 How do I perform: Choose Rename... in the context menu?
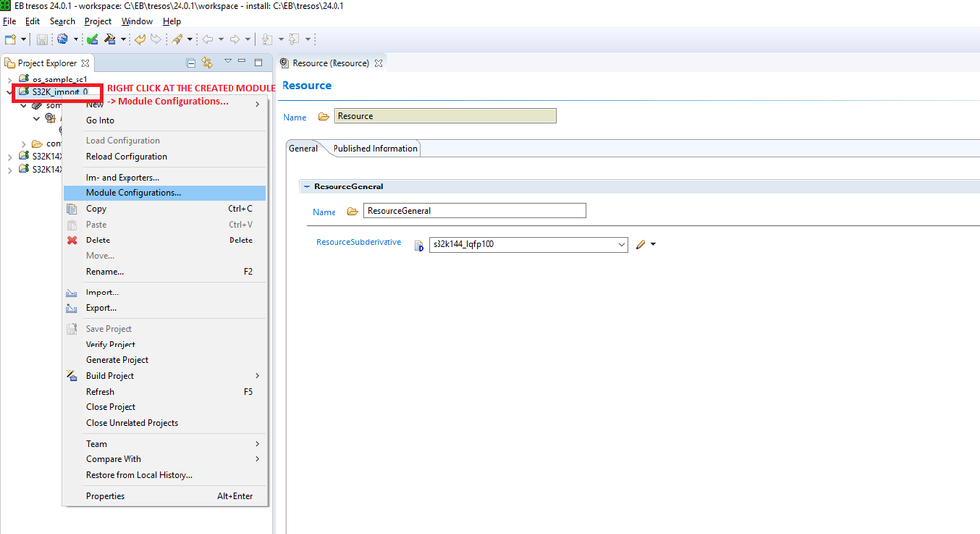point(165,272)
